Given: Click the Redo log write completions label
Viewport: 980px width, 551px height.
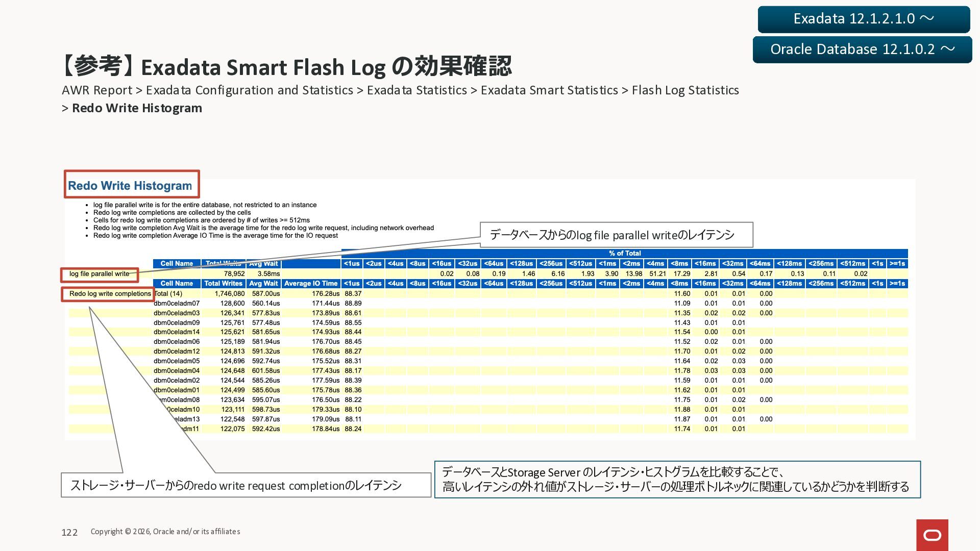Looking at the screenshot, I should [x=110, y=294].
